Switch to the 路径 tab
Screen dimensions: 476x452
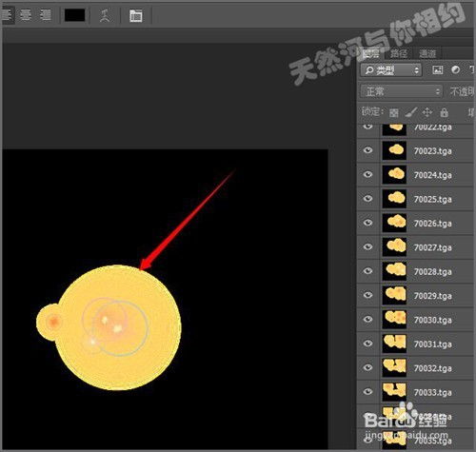click(399, 53)
